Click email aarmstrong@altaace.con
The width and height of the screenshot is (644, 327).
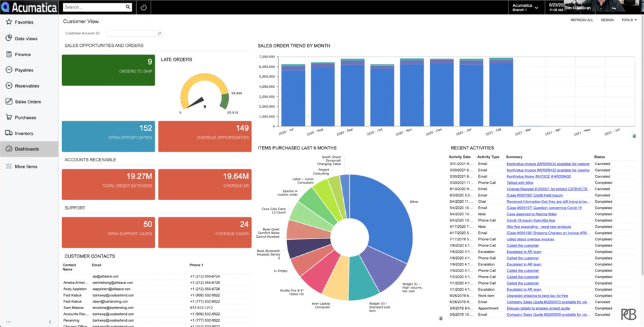112,283
